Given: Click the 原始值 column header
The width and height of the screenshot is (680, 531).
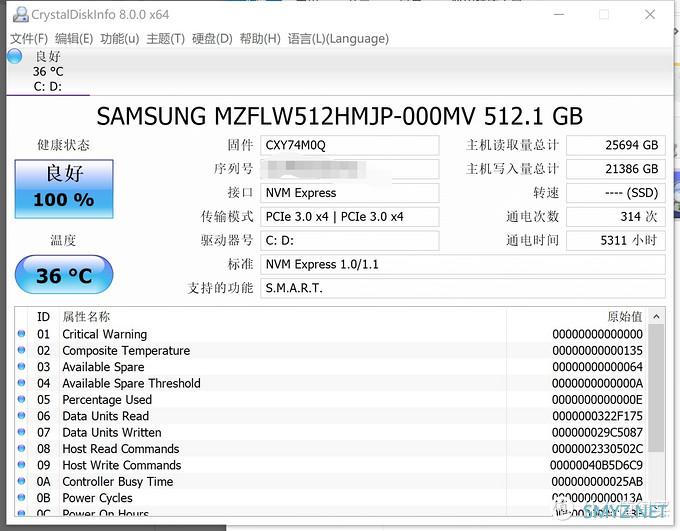Looking at the screenshot, I should (624, 317).
